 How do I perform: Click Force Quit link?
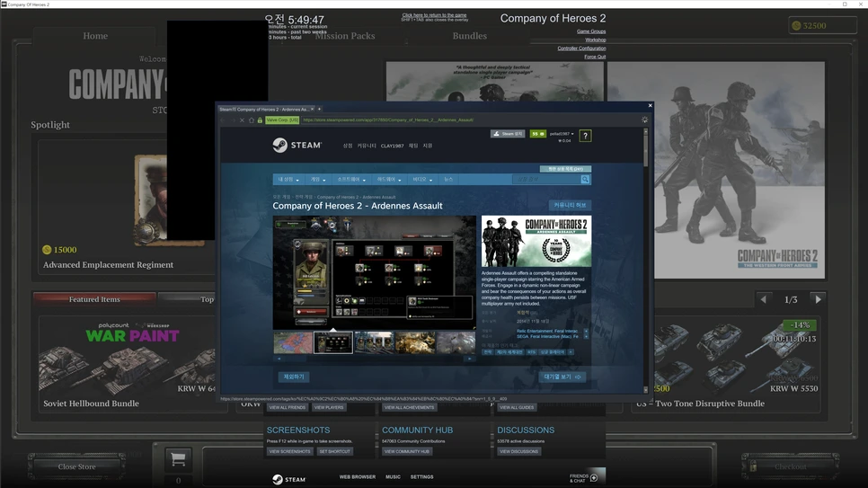point(595,57)
